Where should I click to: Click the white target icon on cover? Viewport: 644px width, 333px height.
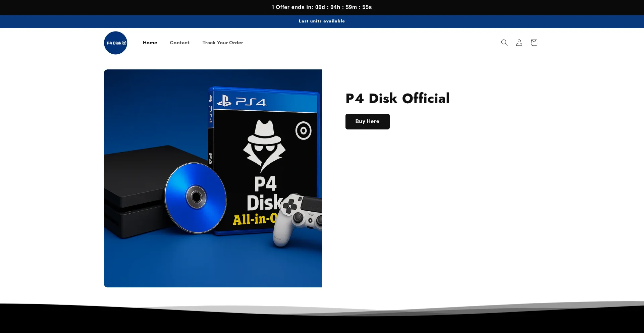click(303, 131)
